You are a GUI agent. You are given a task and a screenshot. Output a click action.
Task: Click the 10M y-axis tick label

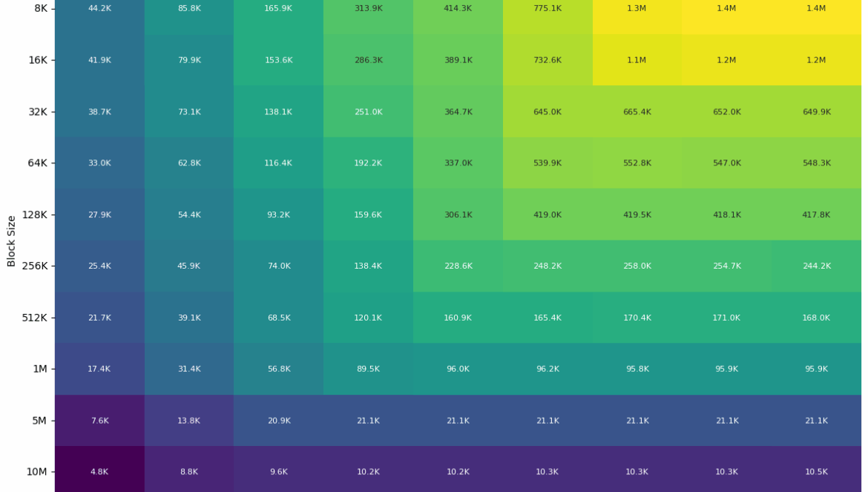[36, 471]
